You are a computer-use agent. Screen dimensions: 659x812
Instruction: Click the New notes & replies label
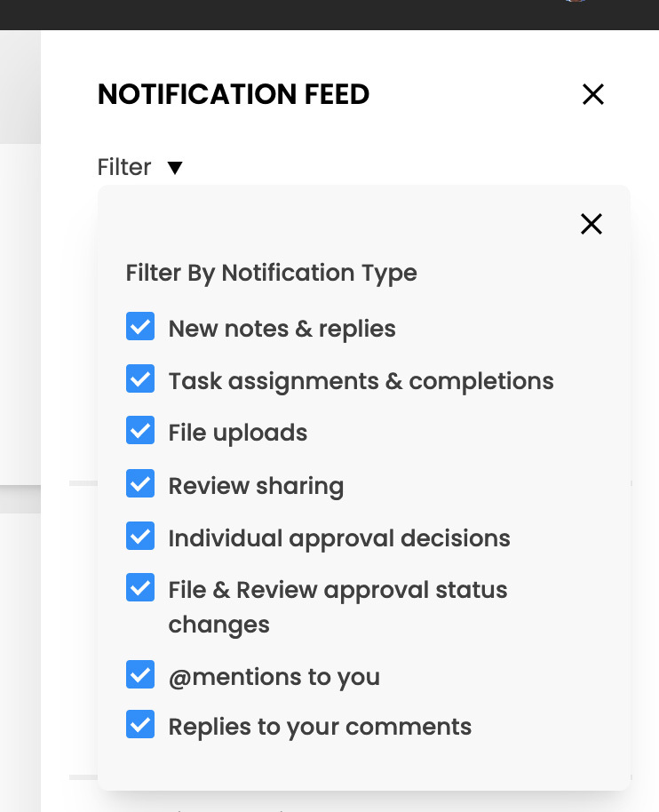coord(282,329)
